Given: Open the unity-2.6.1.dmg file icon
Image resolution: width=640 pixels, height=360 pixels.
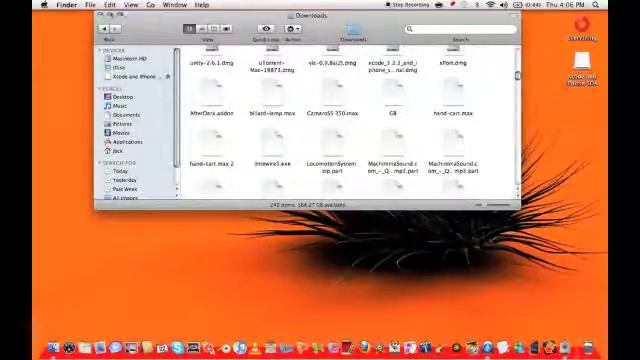Looking at the screenshot, I should pyautogui.click(x=211, y=50).
